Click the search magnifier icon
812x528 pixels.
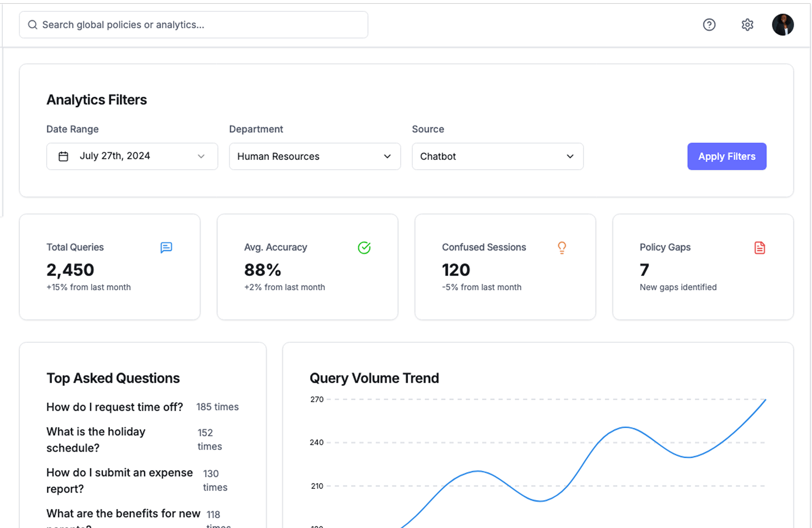[x=33, y=25]
